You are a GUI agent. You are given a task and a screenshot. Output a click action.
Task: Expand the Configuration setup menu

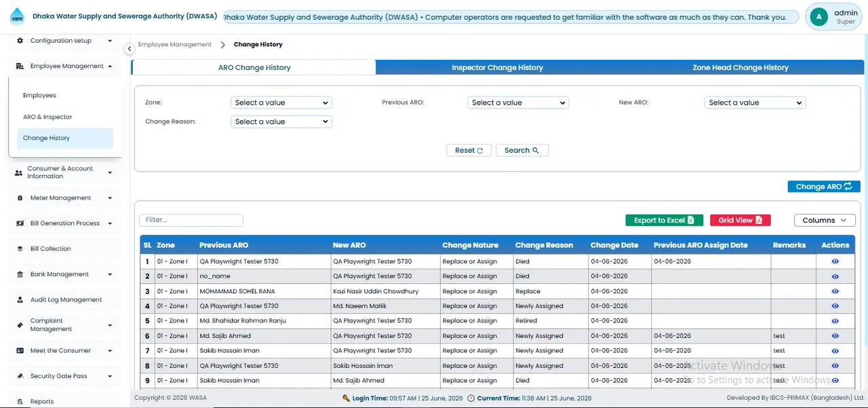pos(110,41)
